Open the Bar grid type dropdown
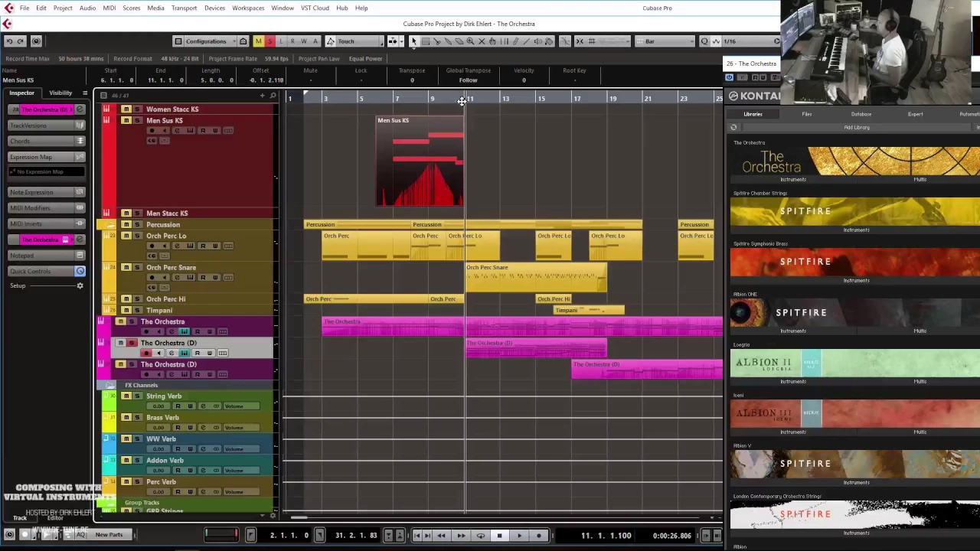Screen dimensions: 980x551 tap(666, 41)
